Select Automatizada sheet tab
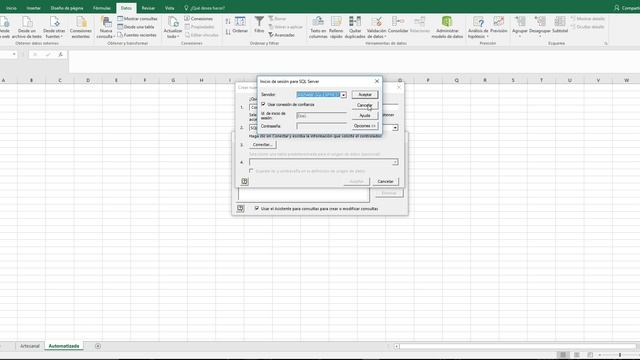 click(64, 346)
